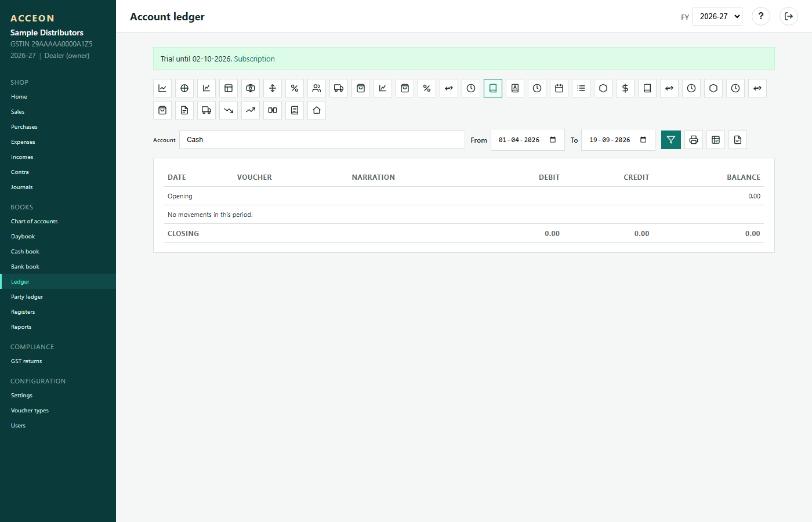
Task: Go to Journals in the sidebar
Action: coord(58,187)
